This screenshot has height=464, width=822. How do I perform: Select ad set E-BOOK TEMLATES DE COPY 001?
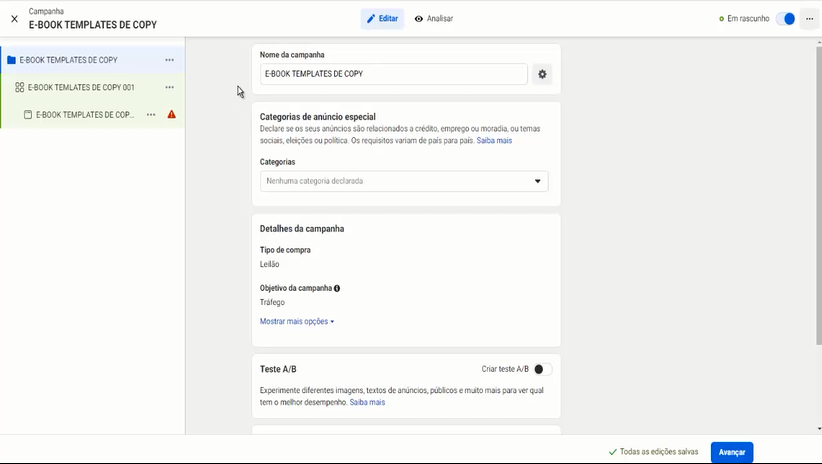tap(80, 87)
